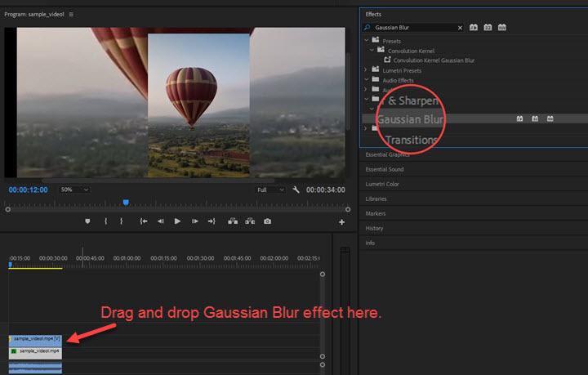The image size is (588, 375).
Task: Open the Lumetri Color panel tab
Action: pyautogui.click(x=382, y=184)
